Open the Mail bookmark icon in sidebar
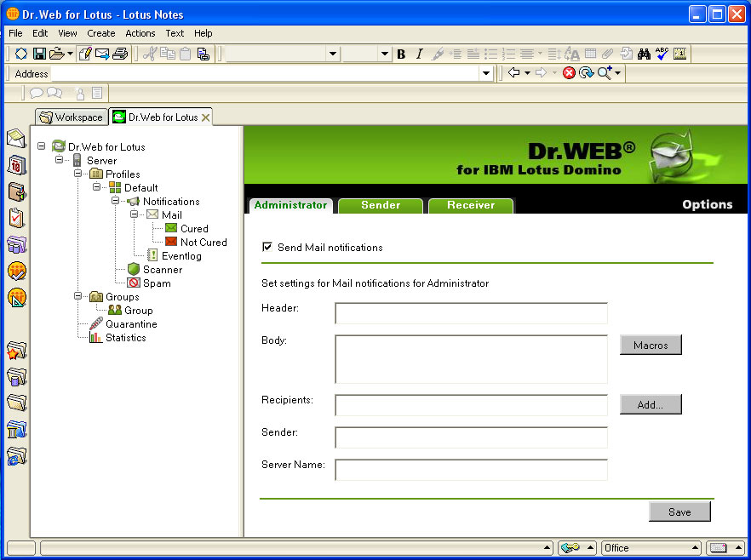 pyautogui.click(x=16, y=139)
